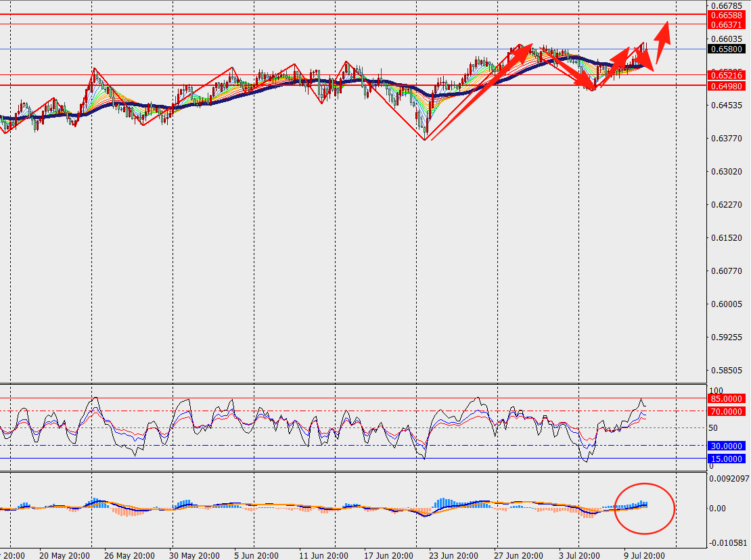The image size is (751, 560).
Task: Click the 9 Jul 20:00 time label
Action: pyautogui.click(x=644, y=556)
